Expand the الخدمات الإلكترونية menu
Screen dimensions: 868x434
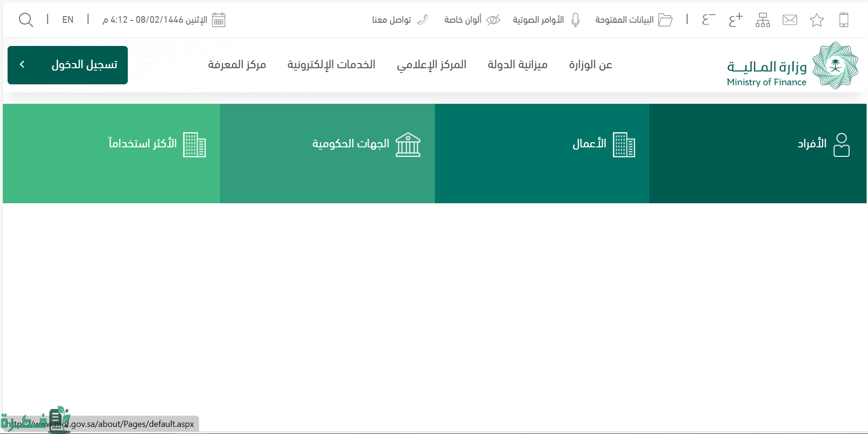tap(331, 64)
